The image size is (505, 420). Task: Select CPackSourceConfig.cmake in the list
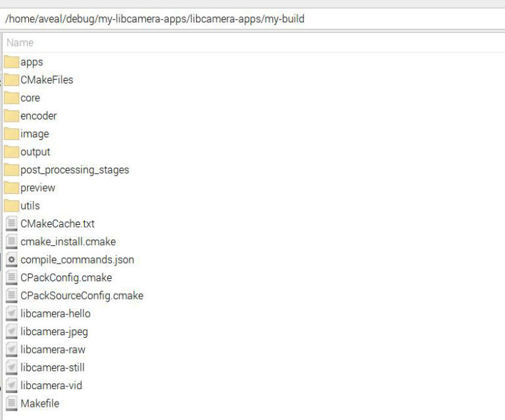click(82, 296)
